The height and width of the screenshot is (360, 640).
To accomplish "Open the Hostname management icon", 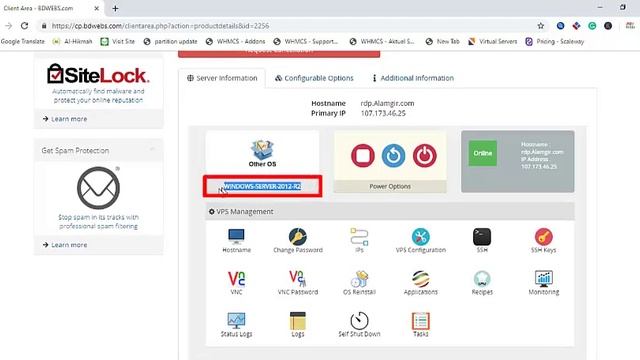I will point(236,236).
